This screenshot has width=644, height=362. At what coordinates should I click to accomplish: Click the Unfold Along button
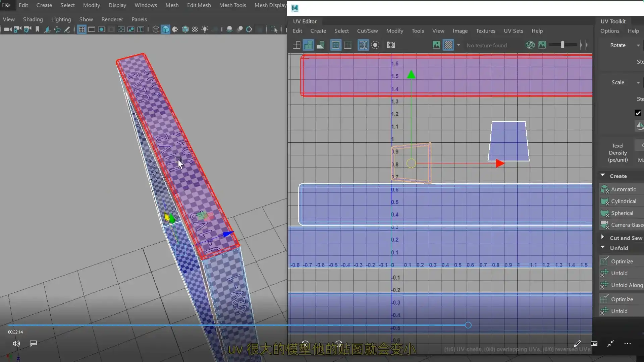[x=627, y=285]
